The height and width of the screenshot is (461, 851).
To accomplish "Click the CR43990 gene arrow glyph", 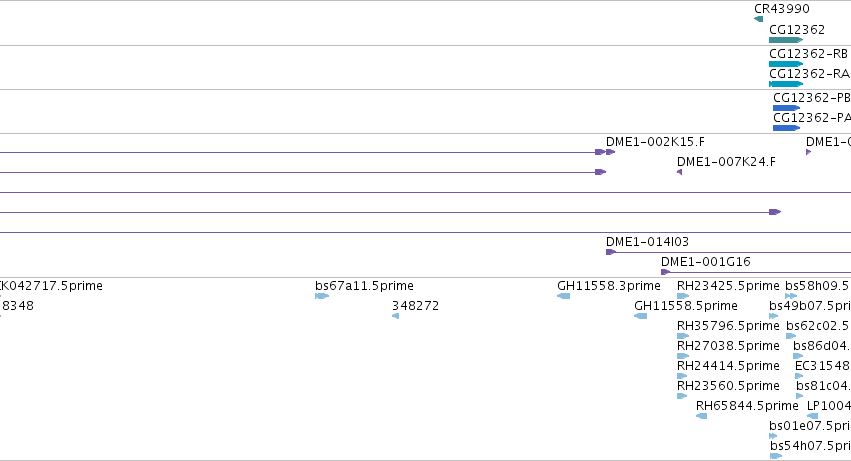I will (758, 19).
